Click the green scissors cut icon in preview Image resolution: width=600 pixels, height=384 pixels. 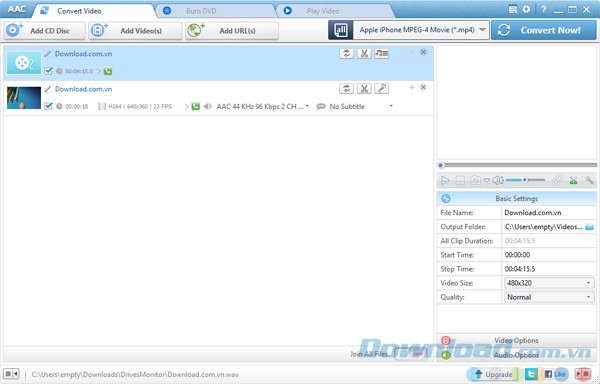click(x=573, y=180)
